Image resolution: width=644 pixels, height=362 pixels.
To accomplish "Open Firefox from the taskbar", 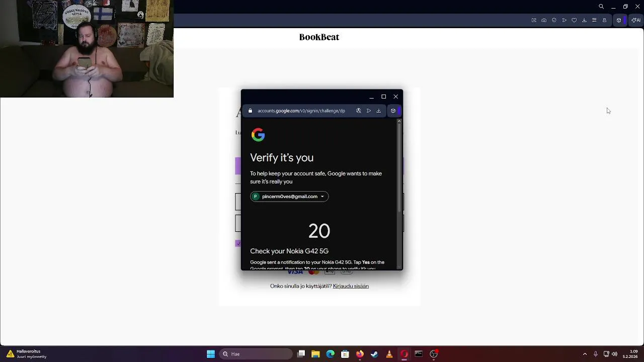I will [x=360, y=354].
